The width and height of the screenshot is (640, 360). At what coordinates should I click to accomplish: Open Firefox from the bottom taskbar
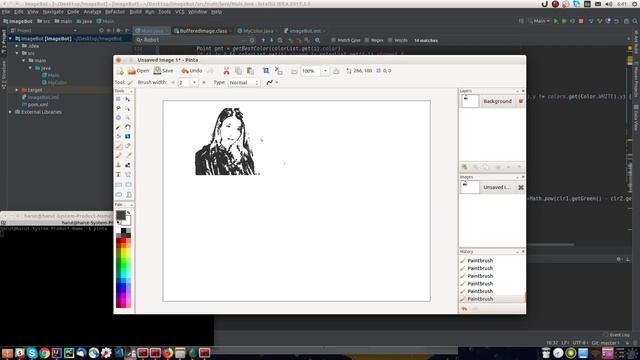click(167, 353)
